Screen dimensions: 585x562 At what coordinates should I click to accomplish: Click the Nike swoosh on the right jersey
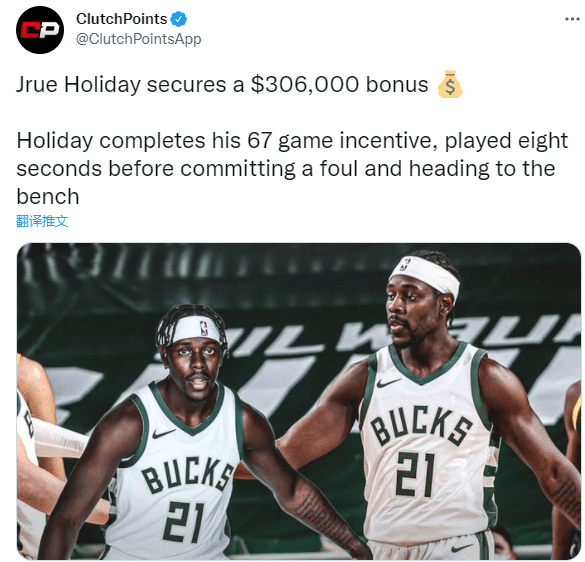[389, 383]
